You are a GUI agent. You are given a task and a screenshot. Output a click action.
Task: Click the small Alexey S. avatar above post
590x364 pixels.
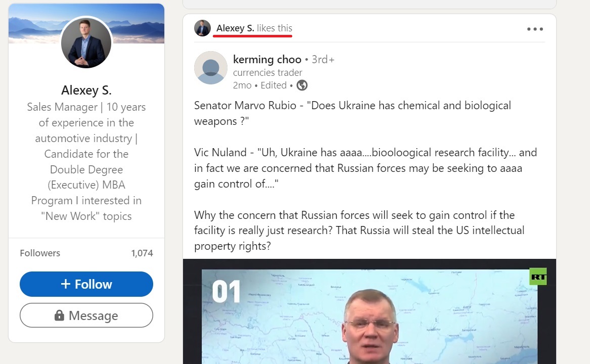[x=202, y=28]
